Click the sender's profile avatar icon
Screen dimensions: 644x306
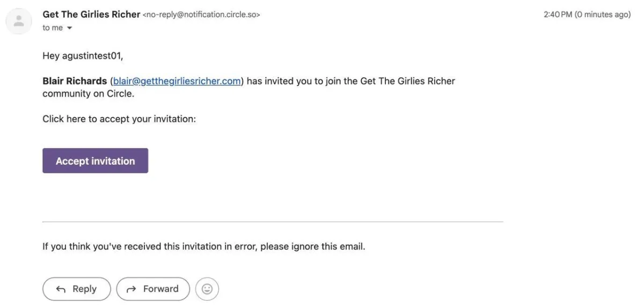click(x=19, y=21)
